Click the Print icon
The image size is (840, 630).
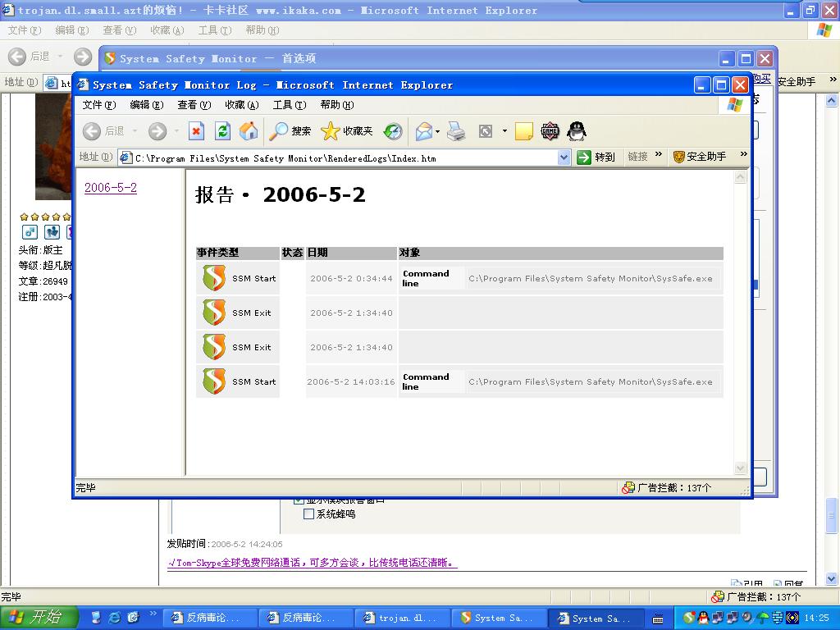tap(456, 131)
